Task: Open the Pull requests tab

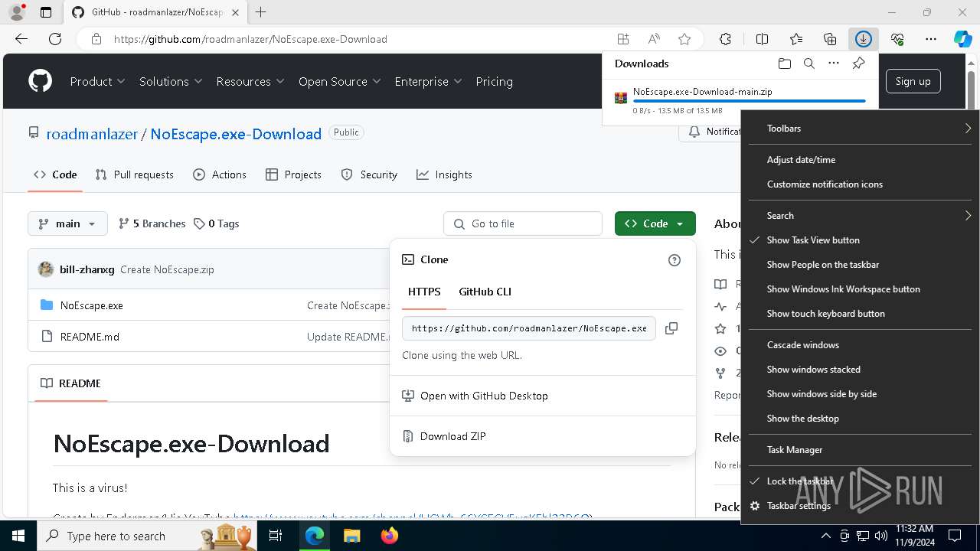Action: pyautogui.click(x=135, y=174)
